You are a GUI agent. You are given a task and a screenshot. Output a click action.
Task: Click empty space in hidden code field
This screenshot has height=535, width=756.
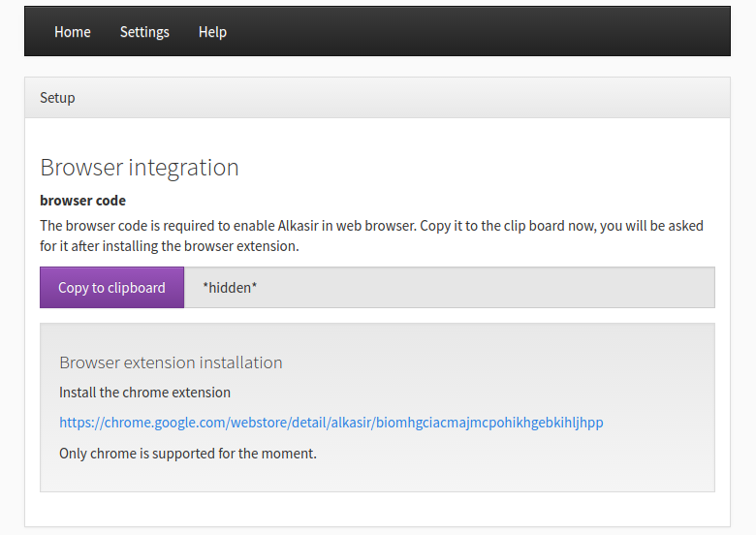(x=485, y=288)
